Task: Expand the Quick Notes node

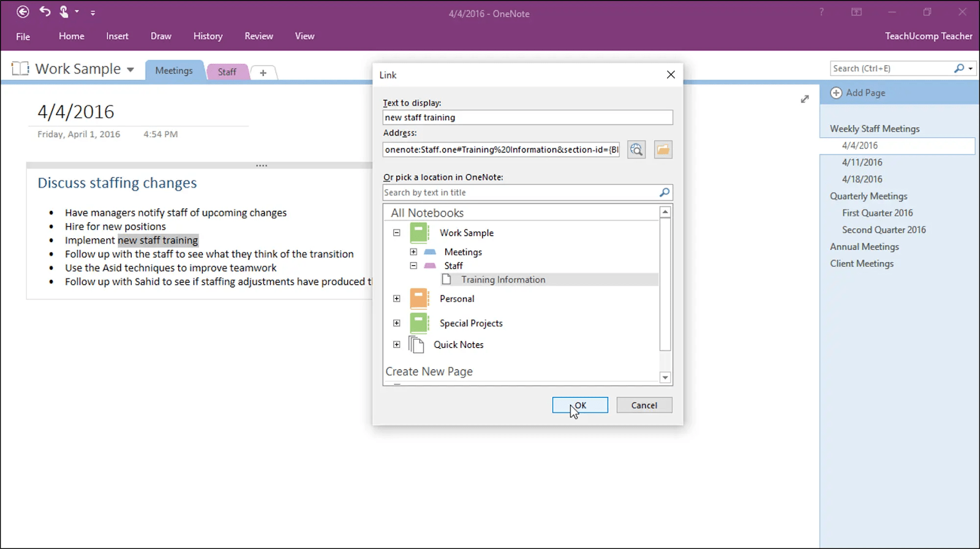Action: pos(397,344)
